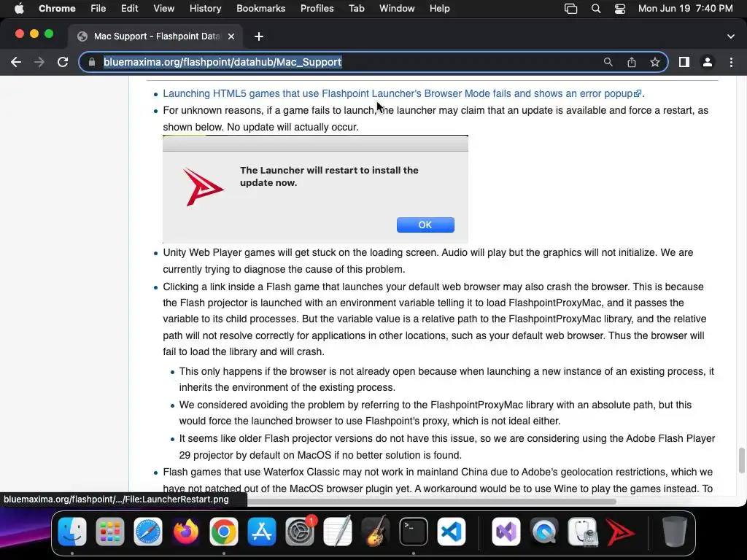
Task: Open the View menu
Action: [x=164, y=9]
